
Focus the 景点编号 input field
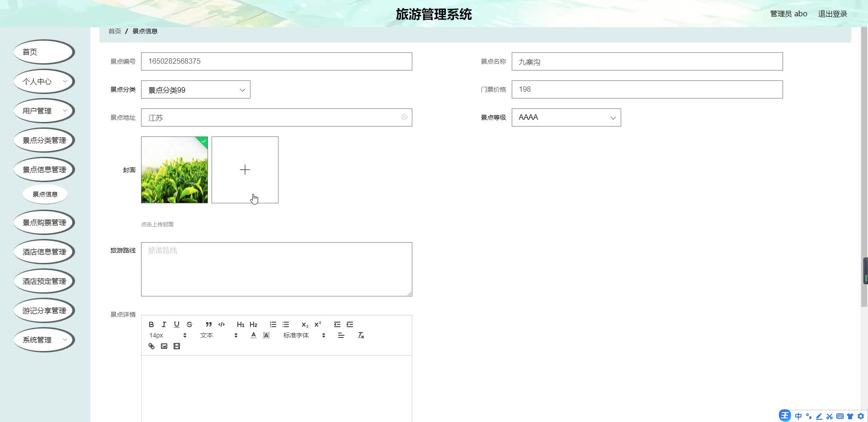[277, 61]
